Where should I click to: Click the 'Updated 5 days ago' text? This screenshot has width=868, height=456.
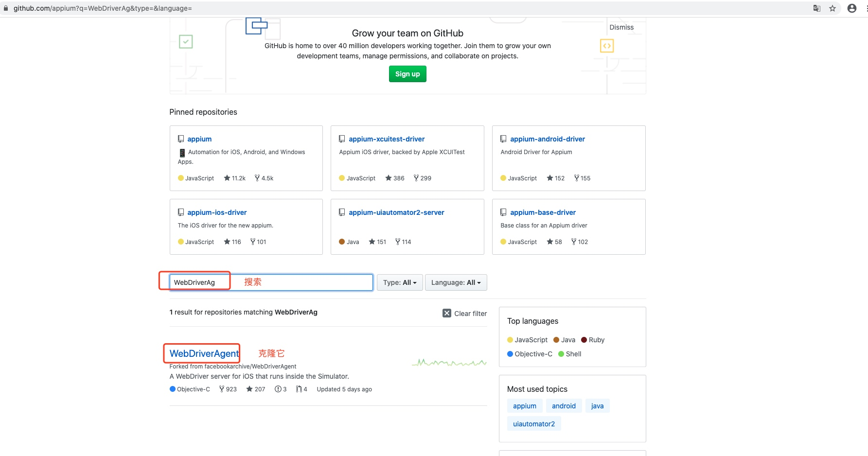coord(344,389)
